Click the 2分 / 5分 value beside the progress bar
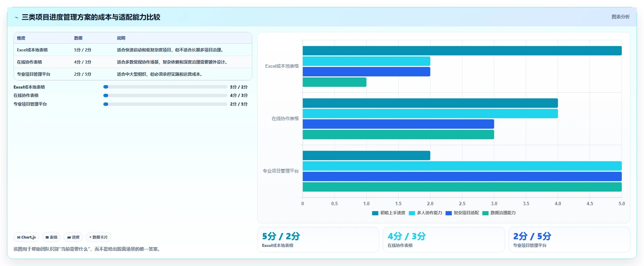The height and width of the screenshot is (266, 644). (x=239, y=104)
